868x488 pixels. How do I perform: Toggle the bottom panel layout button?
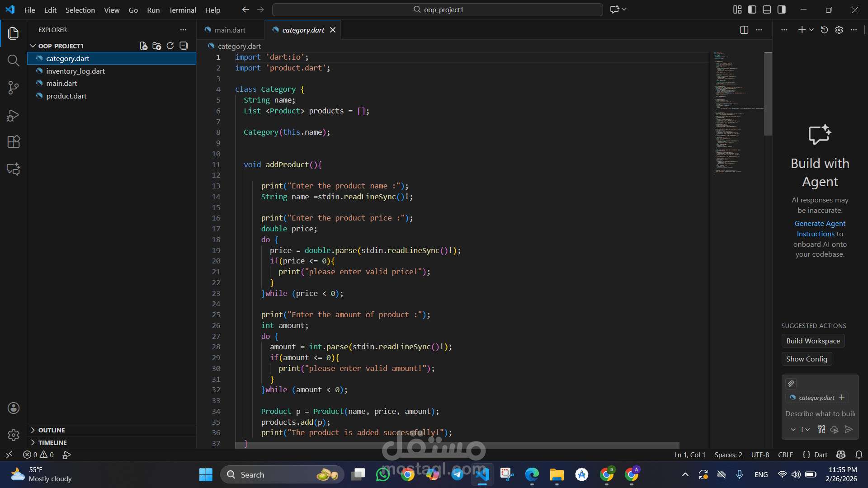click(767, 9)
